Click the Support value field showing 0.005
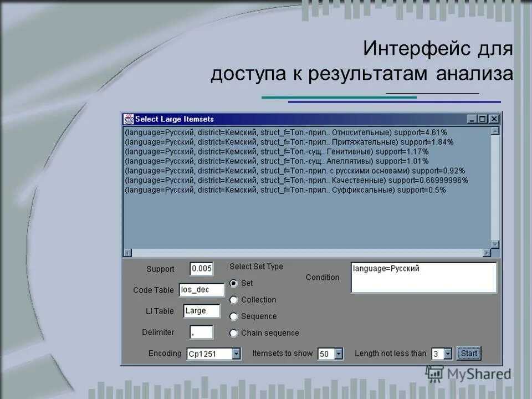 click(201, 269)
